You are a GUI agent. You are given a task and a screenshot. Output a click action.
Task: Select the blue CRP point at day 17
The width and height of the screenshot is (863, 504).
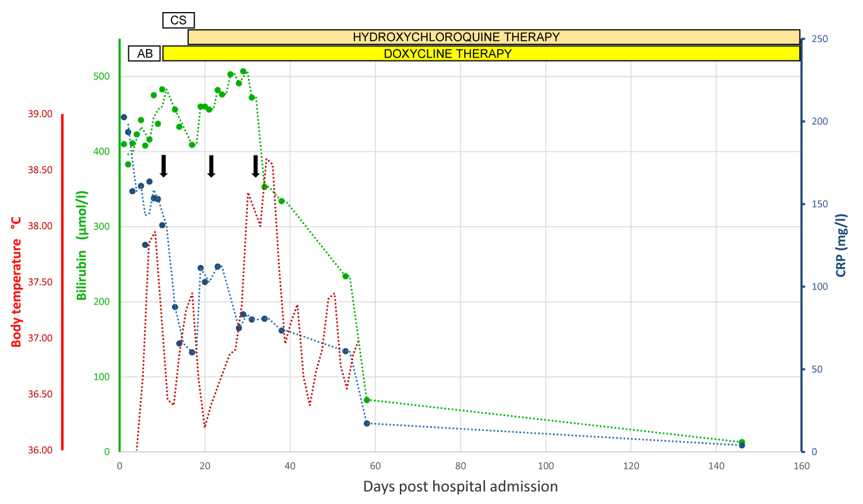(x=192, y=352)
